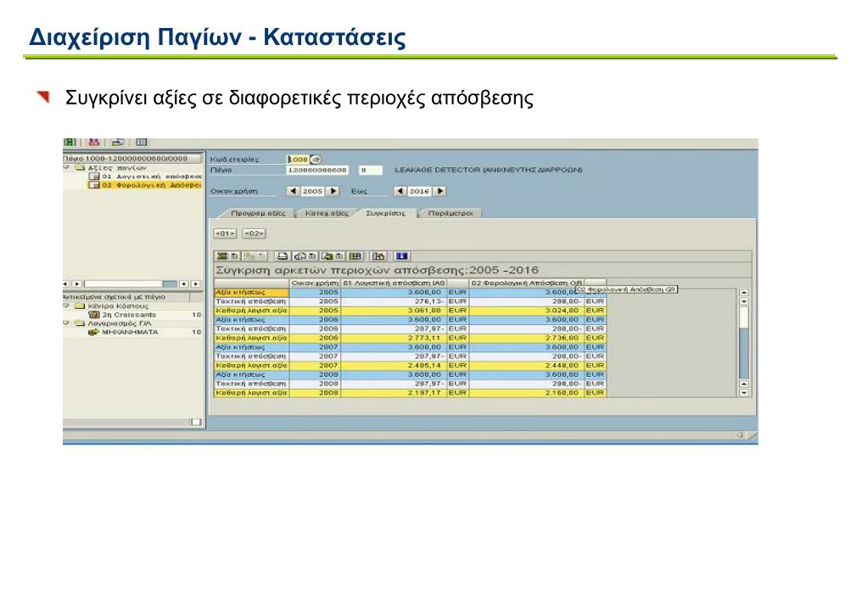Click the value 2.160,00 cell
The height and width of the screenshot is (601, 868).
tap(526, 393)
